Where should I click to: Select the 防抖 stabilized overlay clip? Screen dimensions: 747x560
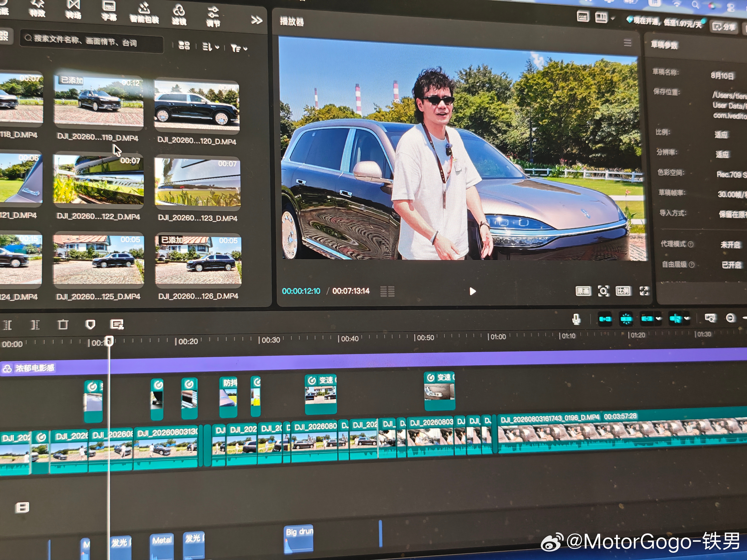pos(229,397)
